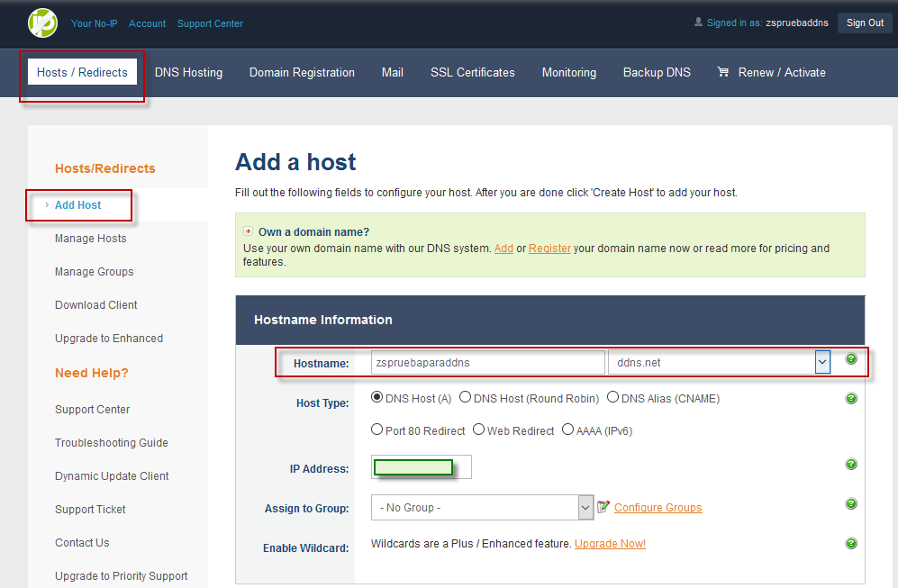
Task: Open Support Ticket in sidebar
Action: pyautogui.click(x=90, y=509)
